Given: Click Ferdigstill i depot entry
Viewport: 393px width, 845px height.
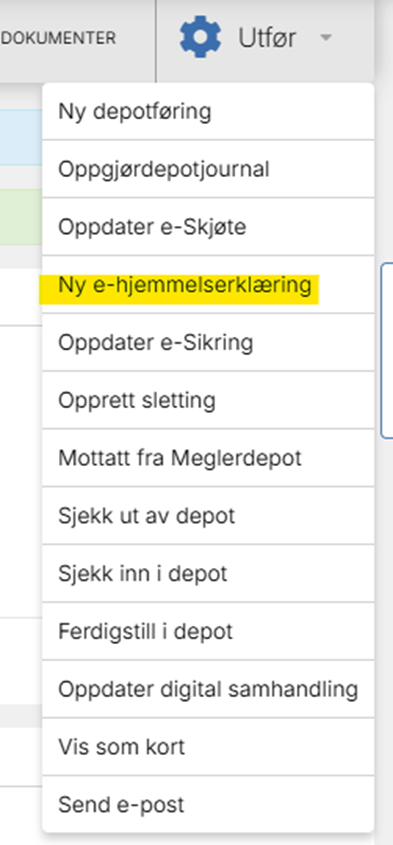Looking at the screenshot, I should [208, 631].
